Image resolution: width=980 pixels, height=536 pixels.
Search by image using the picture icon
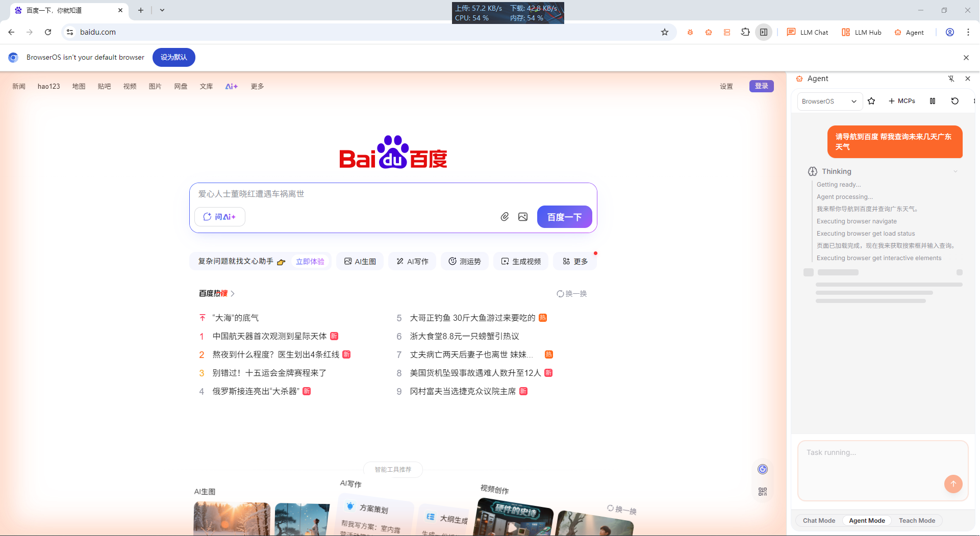click(523, 217)
